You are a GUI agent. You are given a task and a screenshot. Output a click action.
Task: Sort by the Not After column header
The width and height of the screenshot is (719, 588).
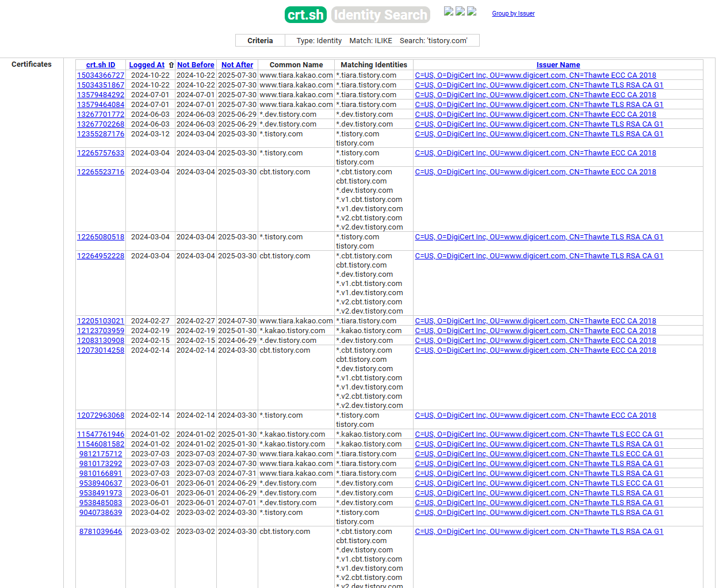[x=237, y=65]
